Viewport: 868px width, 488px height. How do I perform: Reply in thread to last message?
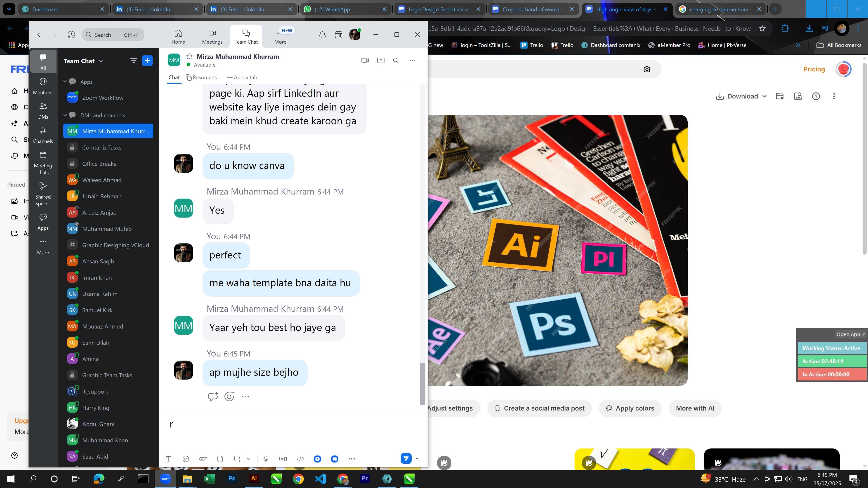click(x=213, y=396)
